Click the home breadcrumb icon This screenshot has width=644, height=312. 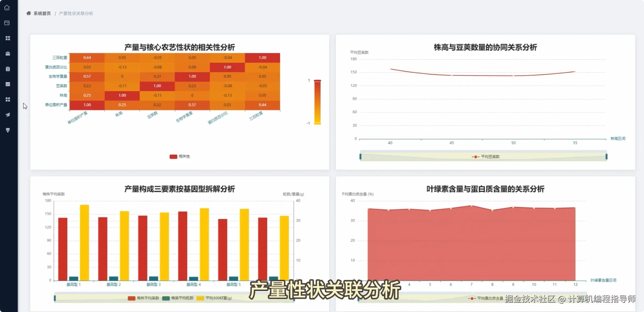tap(28, 14)
